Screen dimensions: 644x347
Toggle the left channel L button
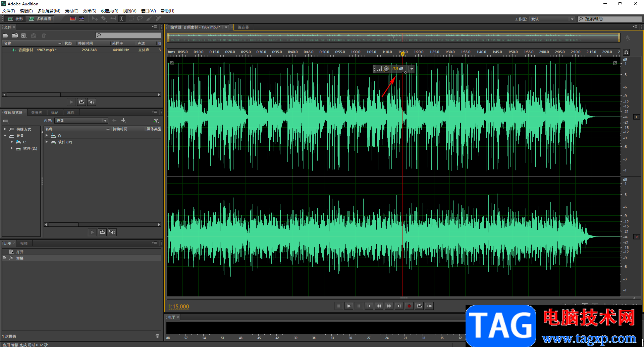[x=636, y=117]
